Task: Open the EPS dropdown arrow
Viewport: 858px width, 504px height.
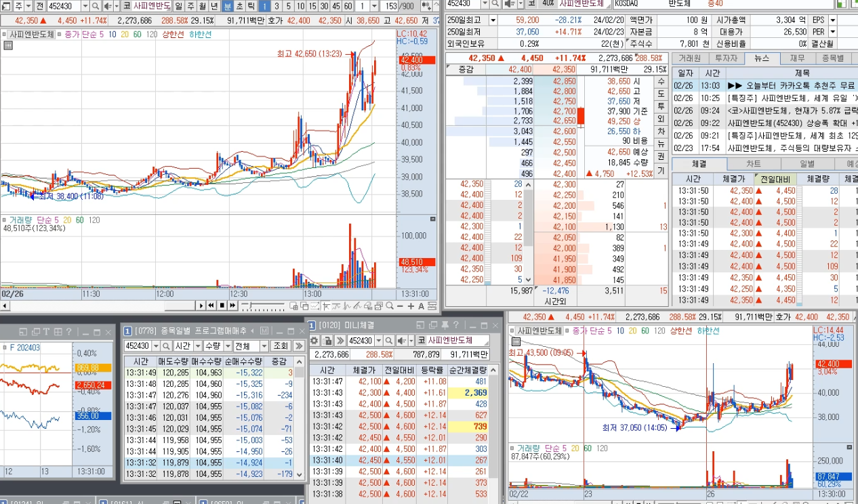Action: click(x=832, y=20)
